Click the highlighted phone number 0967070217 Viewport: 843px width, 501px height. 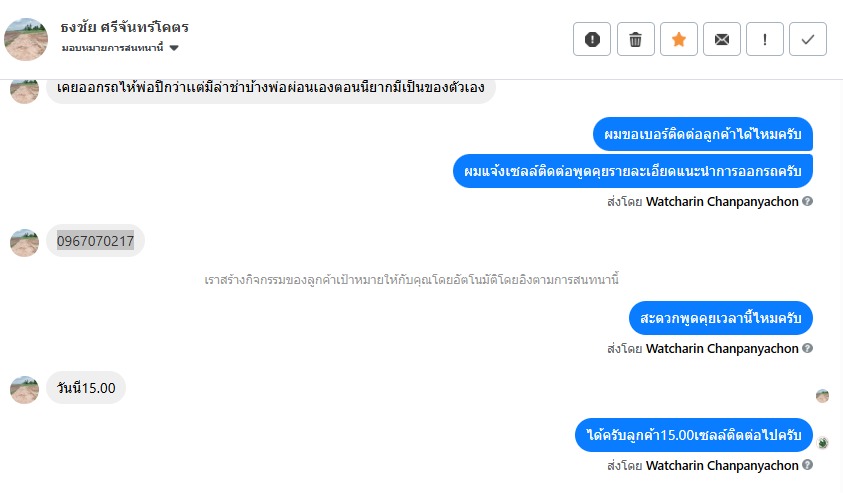coord(95,240)
